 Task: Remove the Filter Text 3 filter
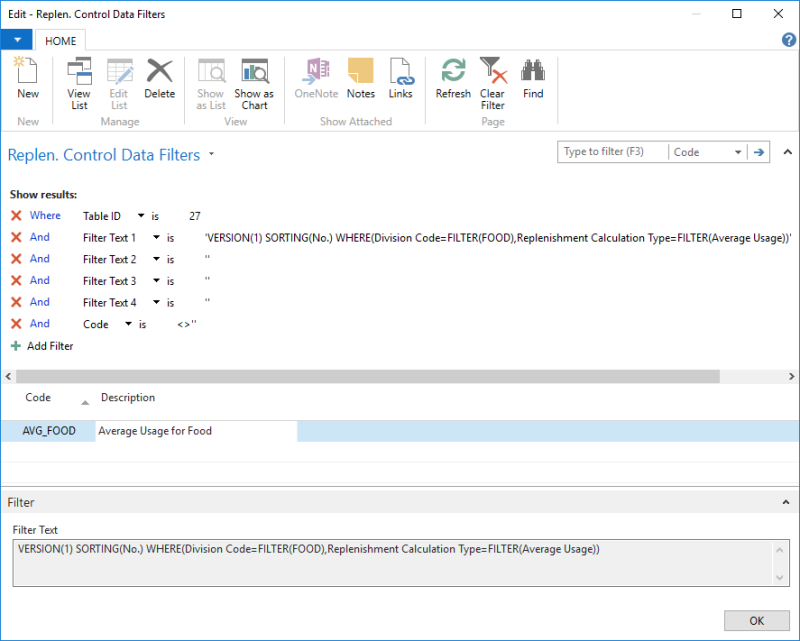pyautogui.click(x=16, y=281)
